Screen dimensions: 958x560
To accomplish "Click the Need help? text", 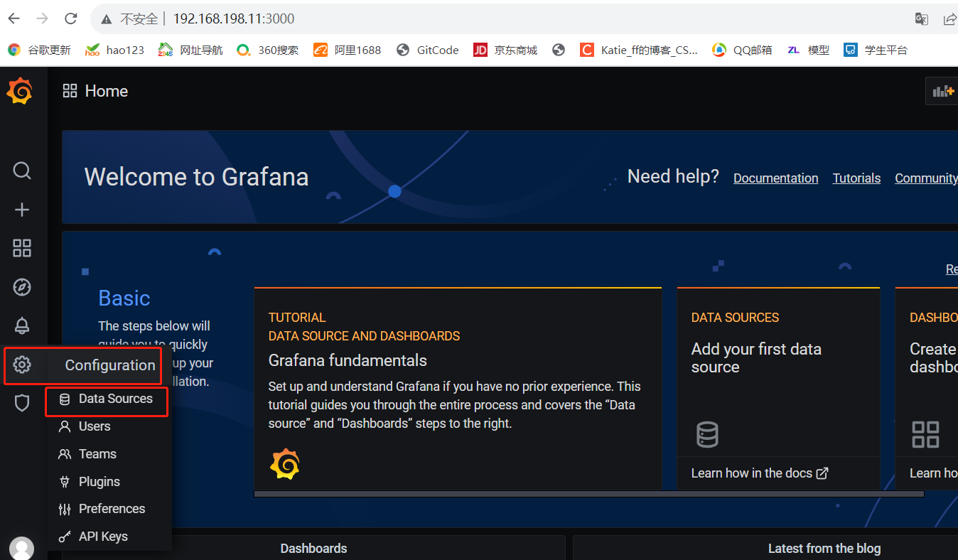I will (673, 176).
